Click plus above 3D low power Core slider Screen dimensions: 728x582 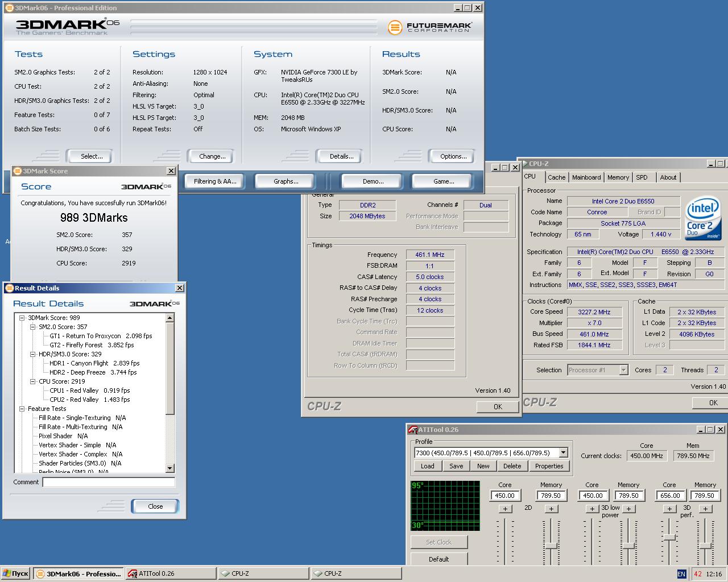point(592,509)
